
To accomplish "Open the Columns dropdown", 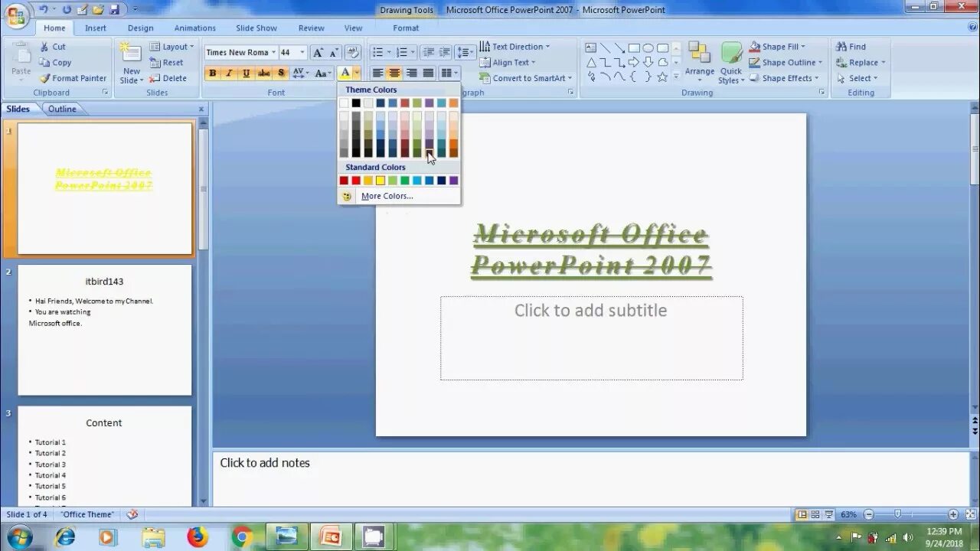I will (449, 73).
